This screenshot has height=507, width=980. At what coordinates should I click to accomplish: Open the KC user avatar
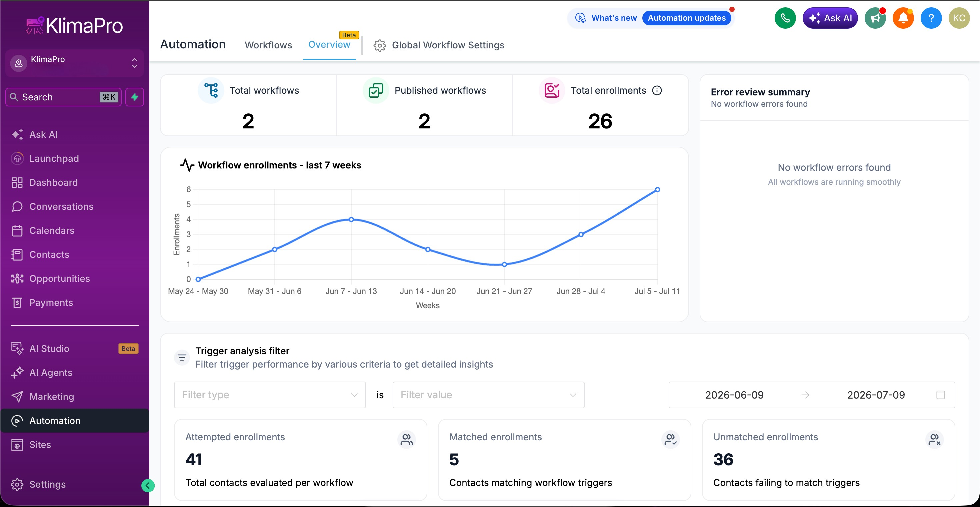point(959,18)
